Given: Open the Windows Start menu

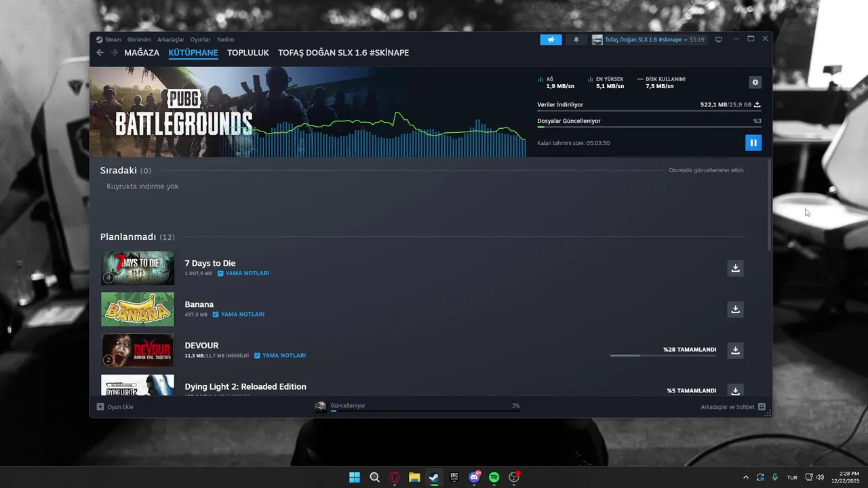Looking at the screenshot, I should pyautogui.click(x=354, y=477).
